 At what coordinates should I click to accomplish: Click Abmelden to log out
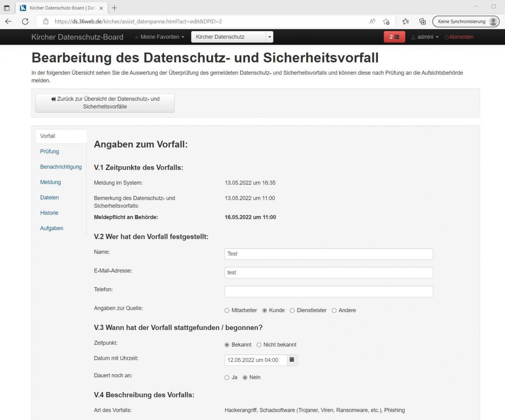(459, 37)
